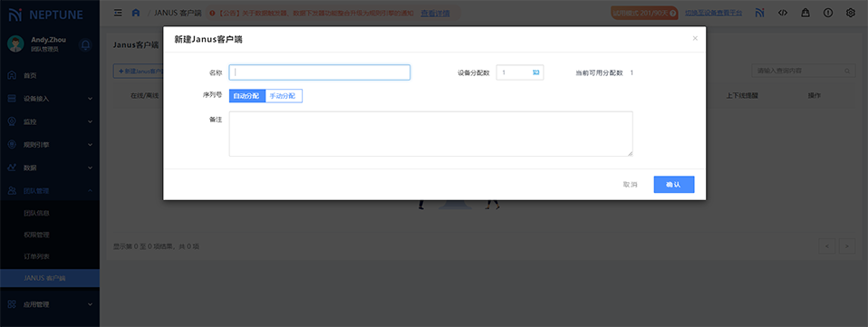Click the 查看详情 announcement link
Screen dimensions: 868x327
tap(435, 13)
